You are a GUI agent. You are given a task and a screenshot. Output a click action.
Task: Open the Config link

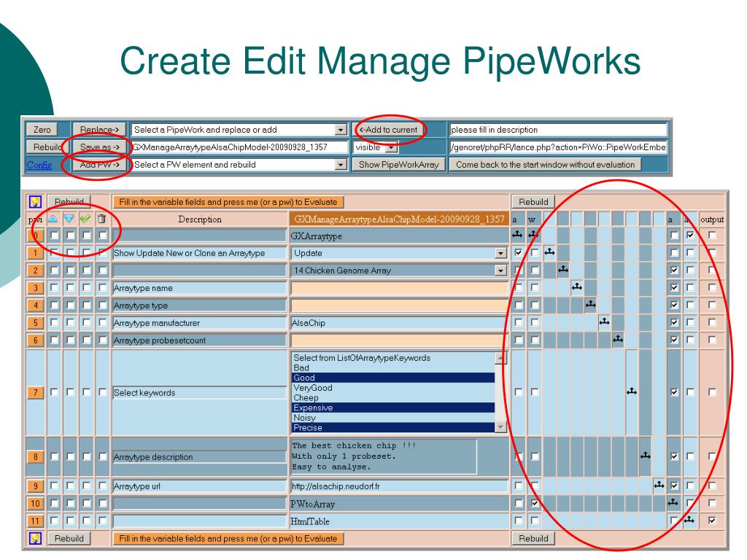39,165
